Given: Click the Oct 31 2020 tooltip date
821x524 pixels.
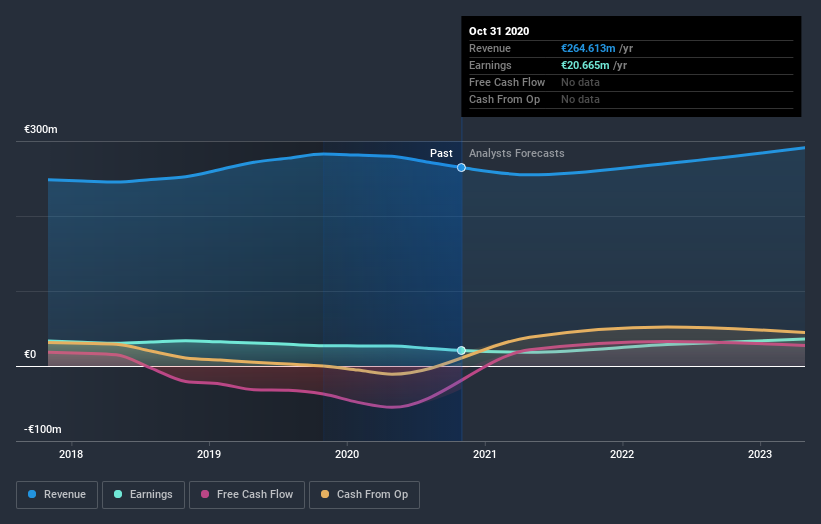Looking at the screenshot, I should tap(499, 31).
